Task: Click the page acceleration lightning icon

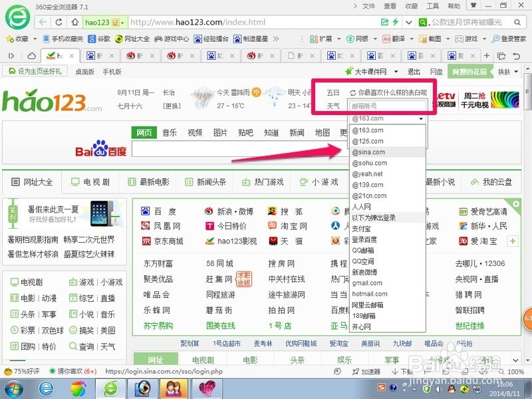Action: (395, 21)
